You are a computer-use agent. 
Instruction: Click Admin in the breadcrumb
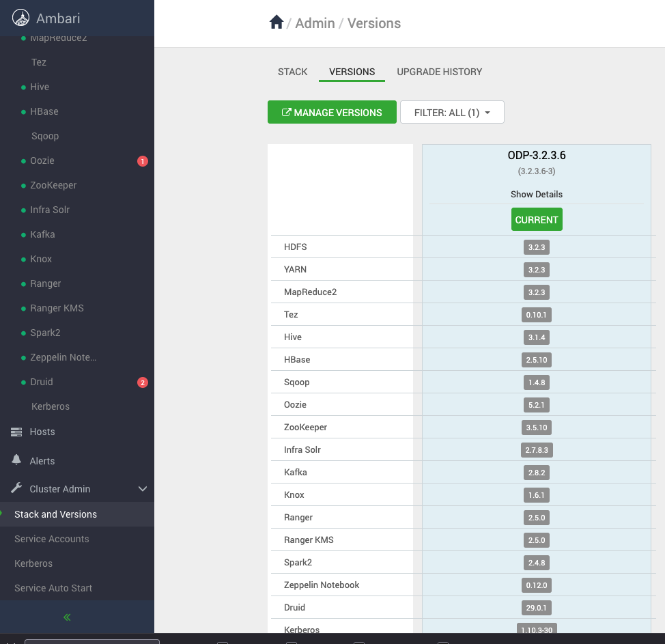click(315, 23)
